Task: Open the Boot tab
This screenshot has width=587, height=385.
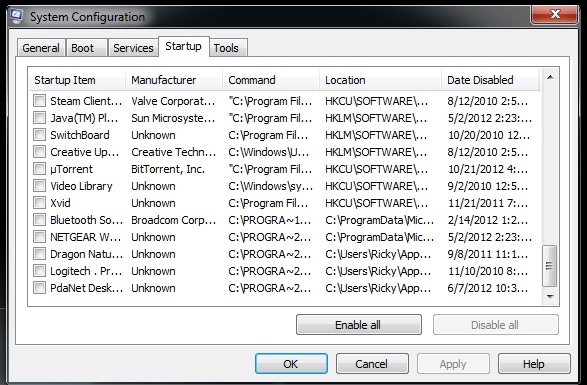Action: point(86,48)
